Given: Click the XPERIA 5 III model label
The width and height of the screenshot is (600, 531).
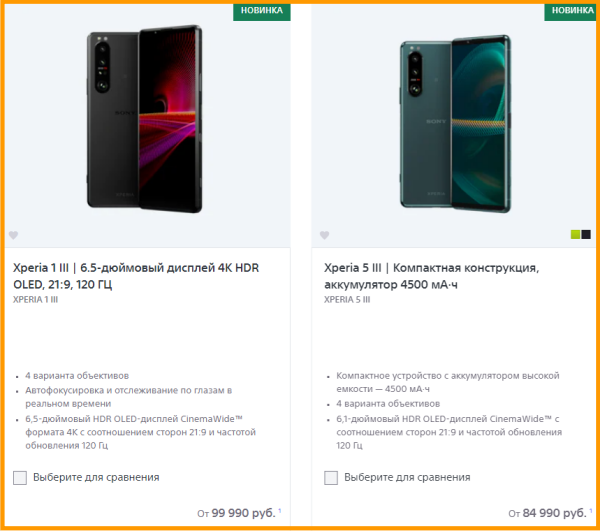Looking at the screenshot, I should (347, 300).
